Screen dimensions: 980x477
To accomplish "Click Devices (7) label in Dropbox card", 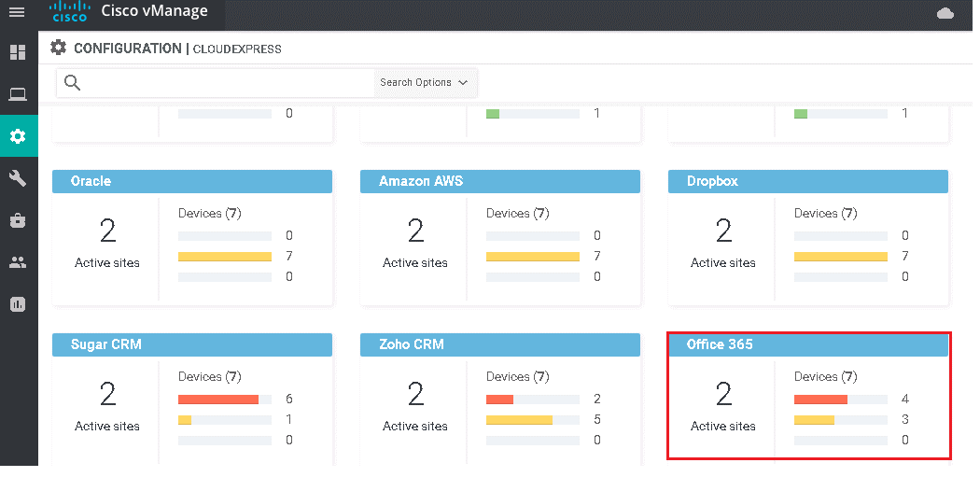I will pyautogui.click(x=826, y=213).
